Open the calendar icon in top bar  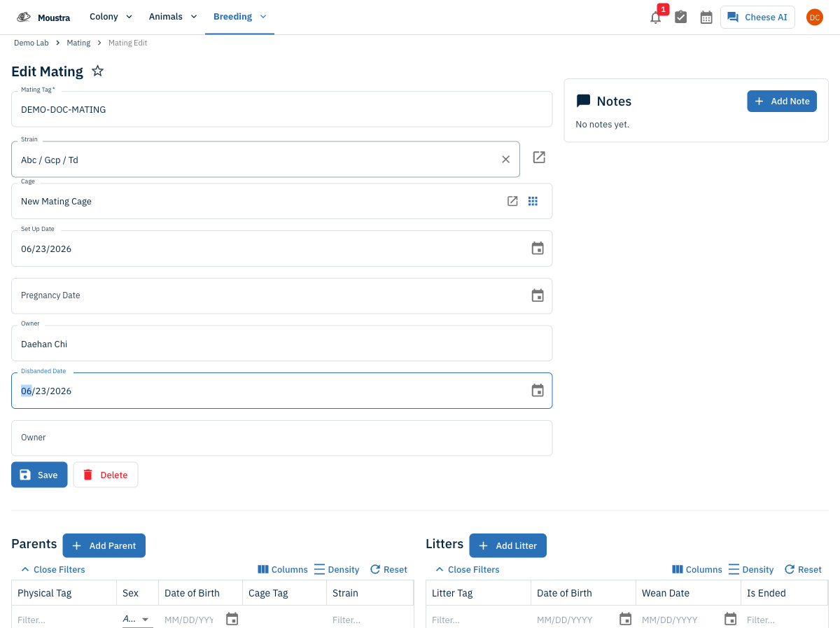(x=706, y=18)
